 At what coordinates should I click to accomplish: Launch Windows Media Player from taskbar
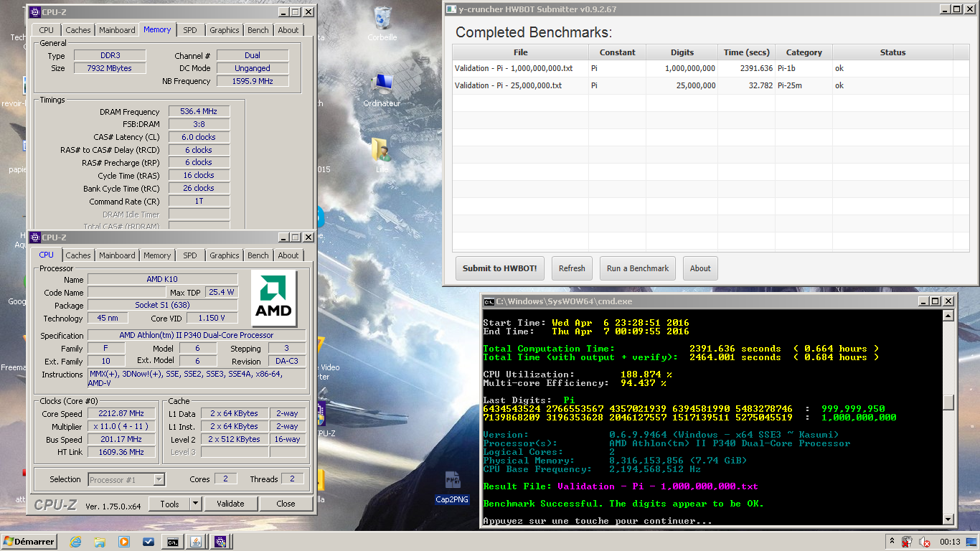[124, 542]
